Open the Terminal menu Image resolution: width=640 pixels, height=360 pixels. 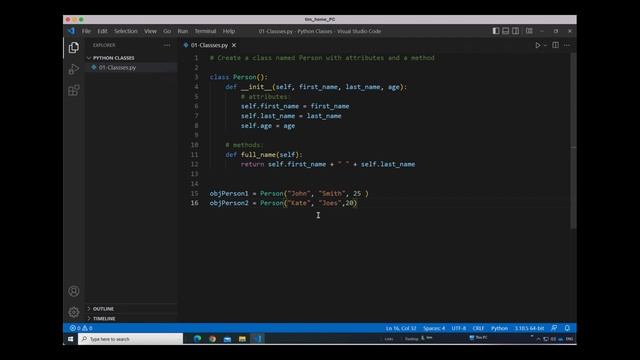pyautogui.click(x=205, y=31)
